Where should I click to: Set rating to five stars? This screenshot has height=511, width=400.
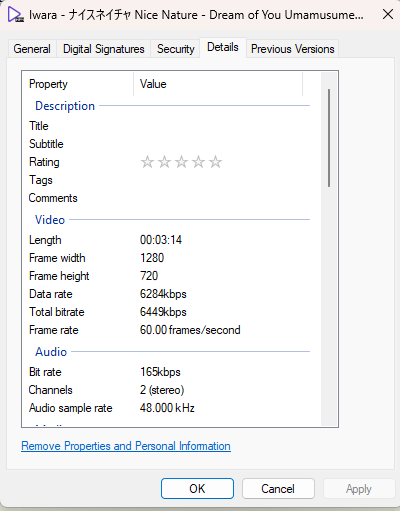click(215, 162)
